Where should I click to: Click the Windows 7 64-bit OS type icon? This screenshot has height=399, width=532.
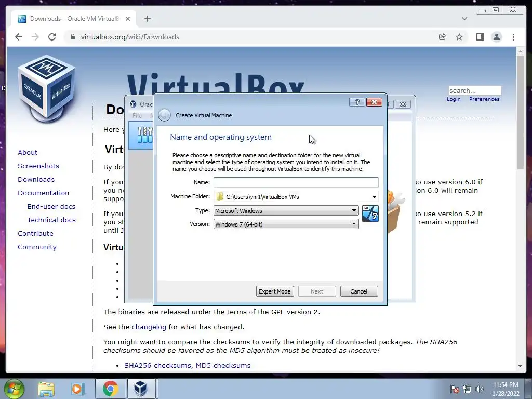click(370, 214)
